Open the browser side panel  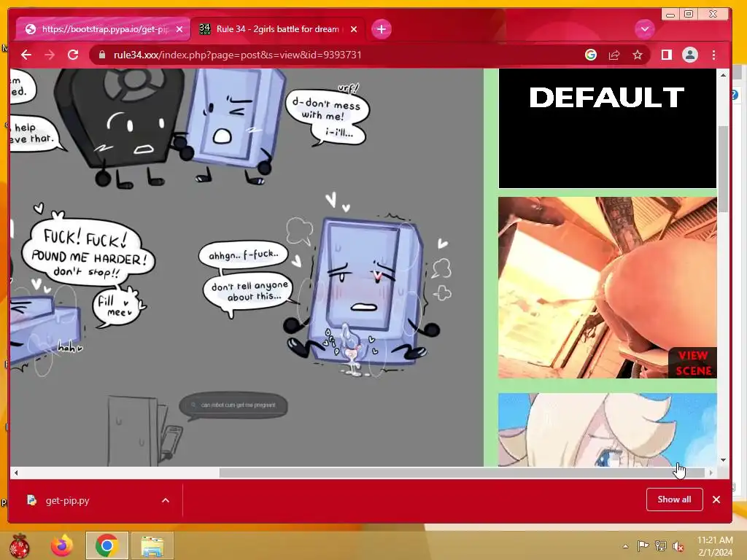click(667, 55)
